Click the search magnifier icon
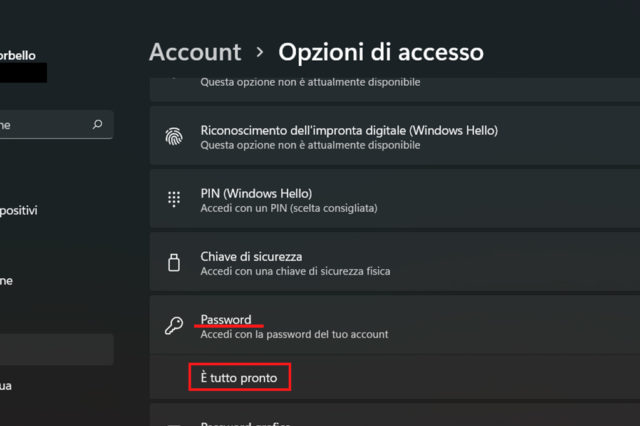Image resolution: width=640 pixels, height=426 pixels. [x=97, y=125]
